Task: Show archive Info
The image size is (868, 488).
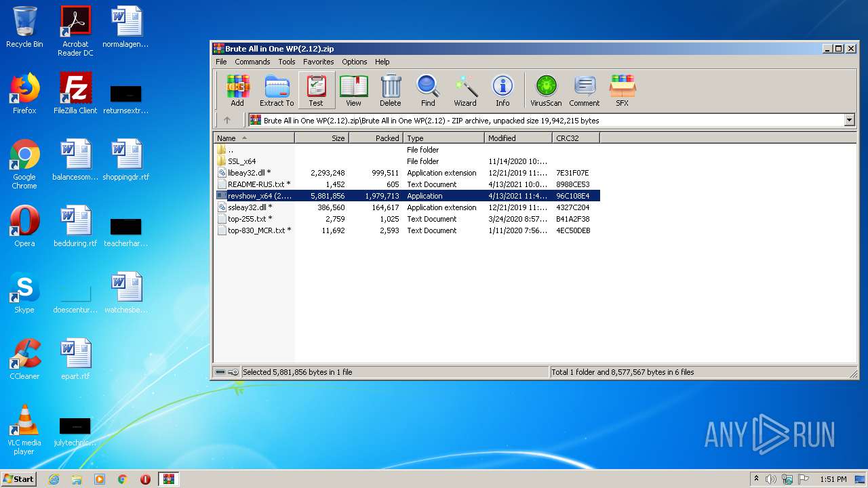Action: (x=502, y=90)
